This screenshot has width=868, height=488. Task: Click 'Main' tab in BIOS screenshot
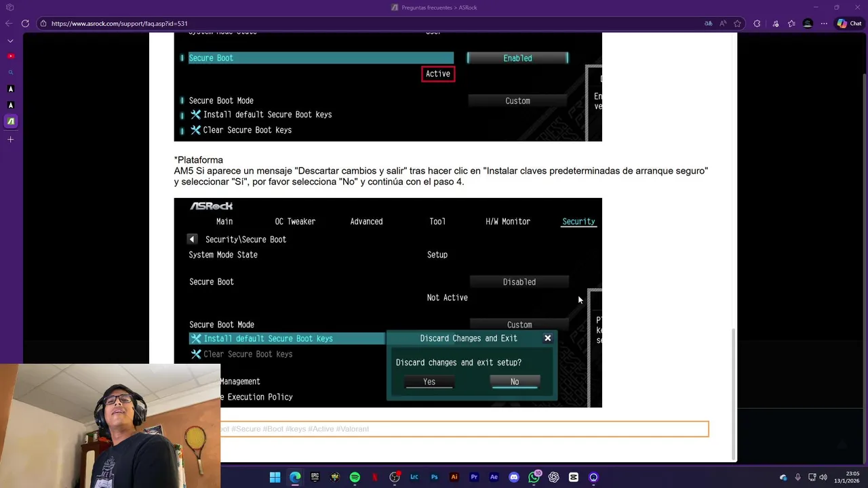coord(224,222)
